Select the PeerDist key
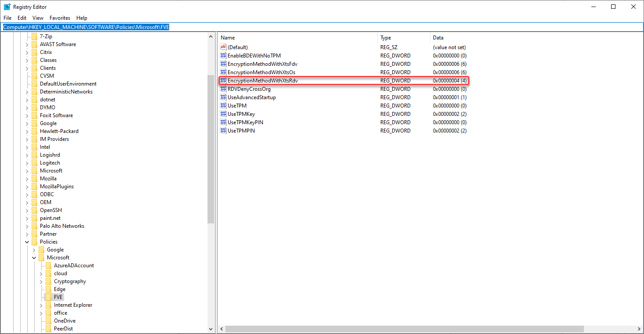The height and width of the screenshot is (334, 644). click(x=63, y=329)
